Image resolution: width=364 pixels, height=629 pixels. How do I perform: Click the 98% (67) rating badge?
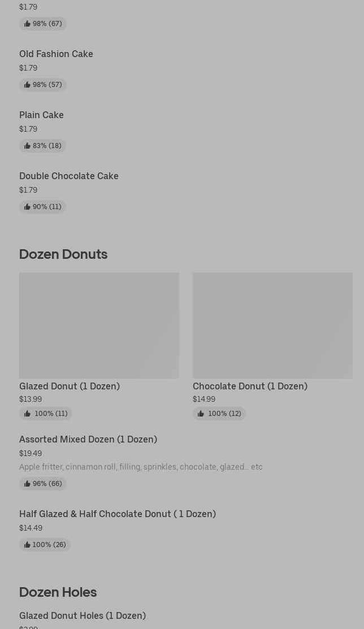(43, 24)
